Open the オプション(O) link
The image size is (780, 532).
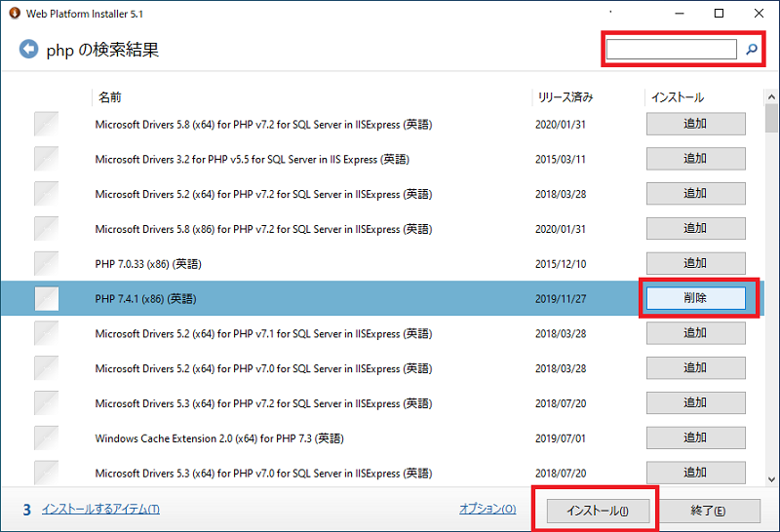click(487, 509)
